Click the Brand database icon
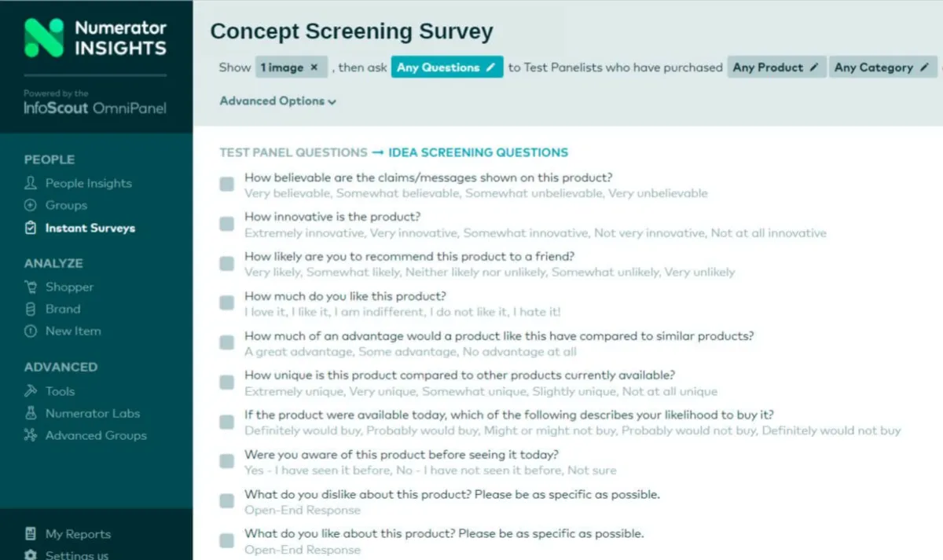This screenshot has height=560, width=943. pos(31,309)
